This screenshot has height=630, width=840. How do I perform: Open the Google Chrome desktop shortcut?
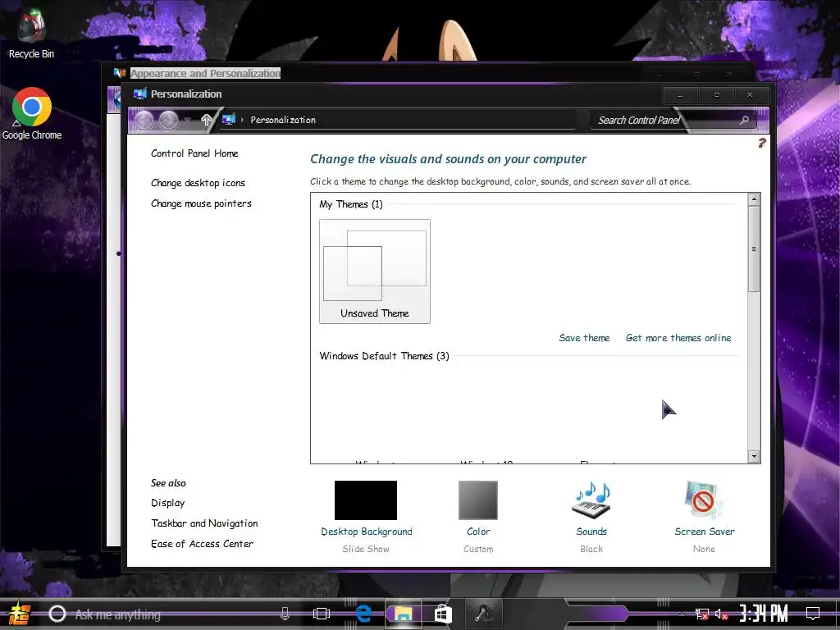[32, 114]
